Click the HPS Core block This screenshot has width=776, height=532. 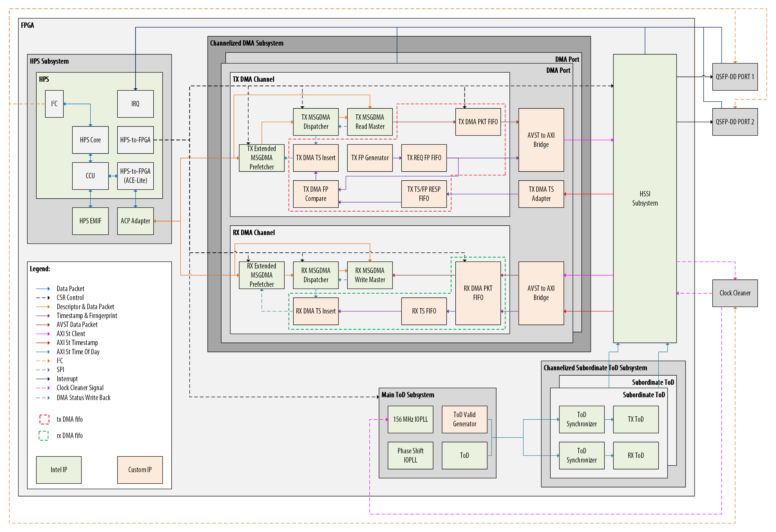(90, 140)
